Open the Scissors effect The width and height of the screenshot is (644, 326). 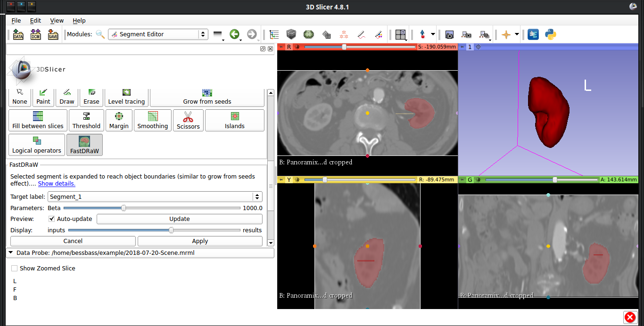point(188,120)
